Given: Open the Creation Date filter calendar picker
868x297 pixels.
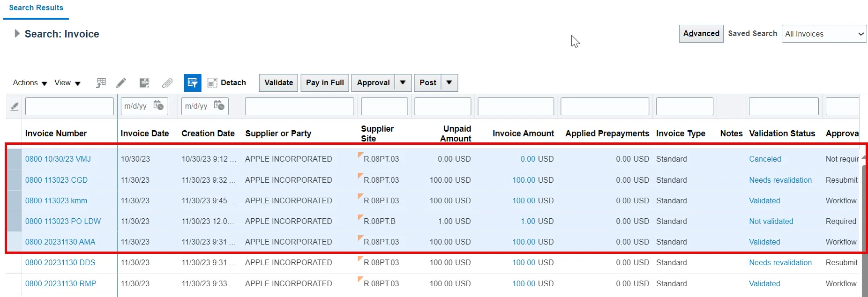Looking at the screenshot, I should pos(219,106).
